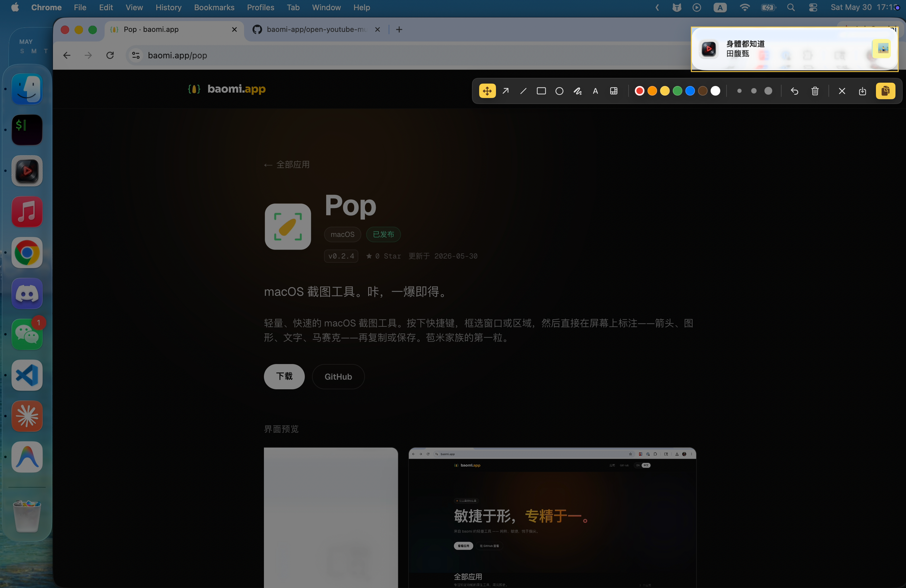The height and width of the screenshot is (588, 906).
Task: Click the v0.2.4 version tag
Action: 341,256
